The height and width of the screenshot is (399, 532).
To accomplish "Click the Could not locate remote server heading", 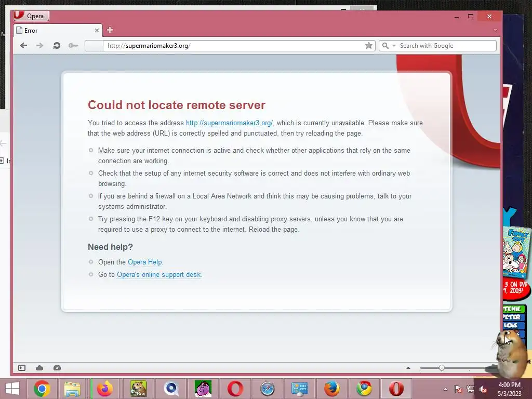I will [x=177, y=105].
